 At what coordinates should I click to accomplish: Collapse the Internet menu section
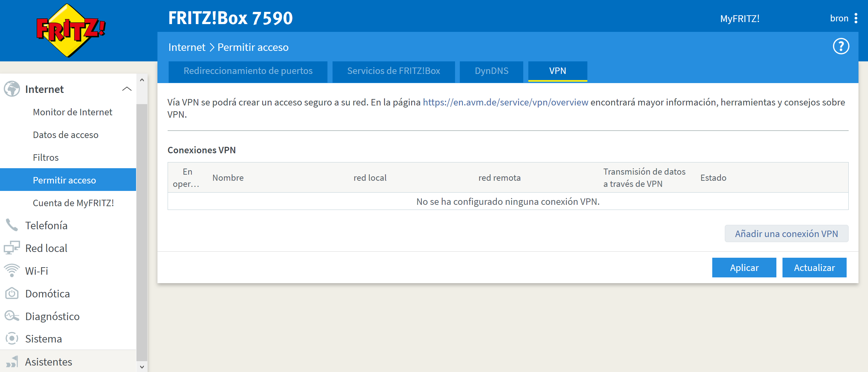127,89
